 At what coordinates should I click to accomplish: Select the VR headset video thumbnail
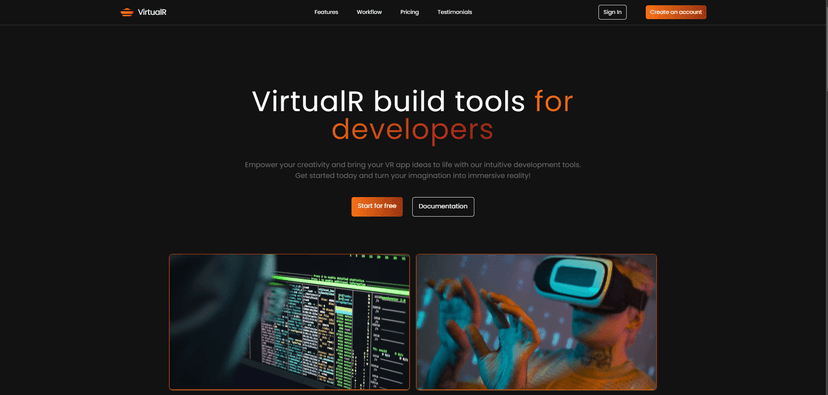pos(537,322)
